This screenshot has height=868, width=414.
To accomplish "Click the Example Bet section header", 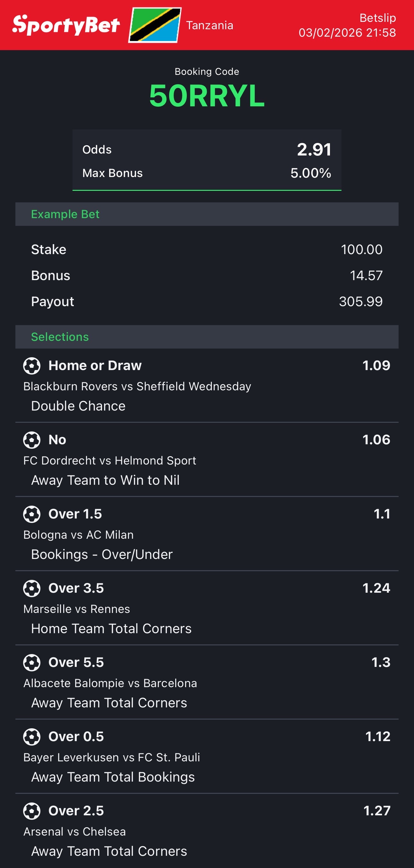I will coord(65,214).
